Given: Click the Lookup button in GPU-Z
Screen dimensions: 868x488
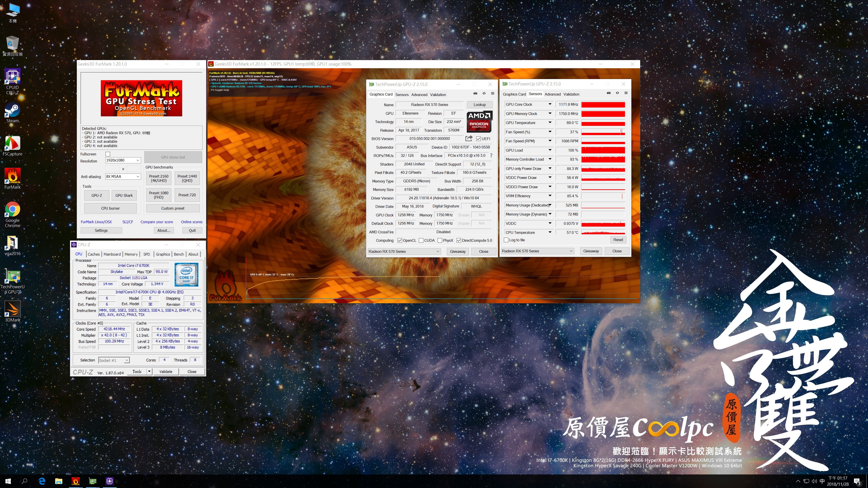Looking at the screenshot, I should (479, 105).
